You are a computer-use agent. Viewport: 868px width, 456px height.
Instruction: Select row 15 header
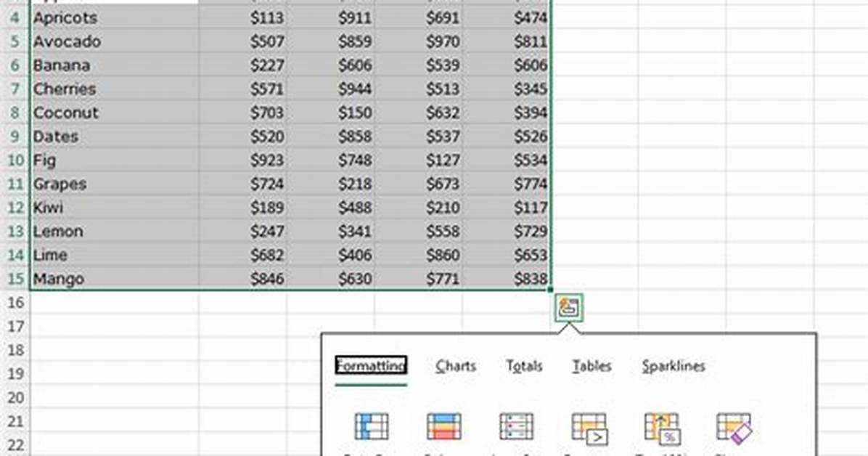point(15,279)
